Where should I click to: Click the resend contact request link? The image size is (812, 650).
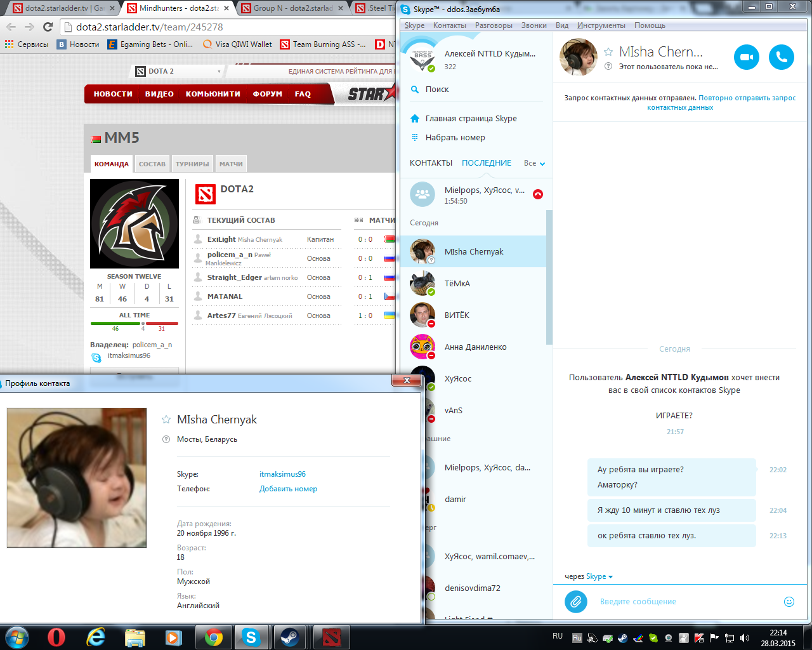[x=721, y=103]
